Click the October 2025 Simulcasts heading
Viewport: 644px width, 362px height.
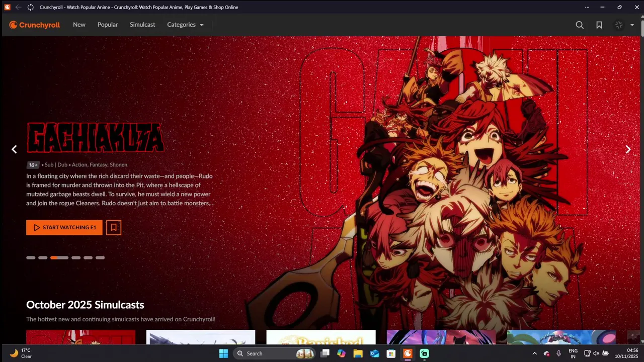coord(85,305)
